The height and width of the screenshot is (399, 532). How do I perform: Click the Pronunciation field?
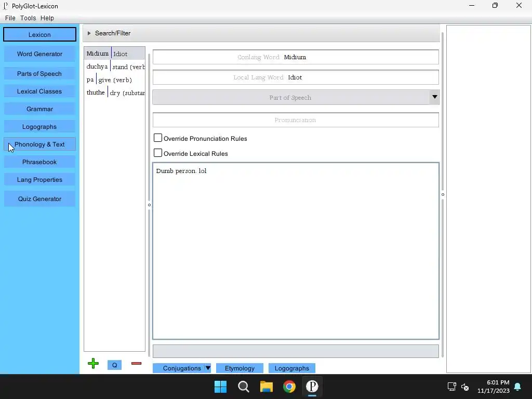296,120
